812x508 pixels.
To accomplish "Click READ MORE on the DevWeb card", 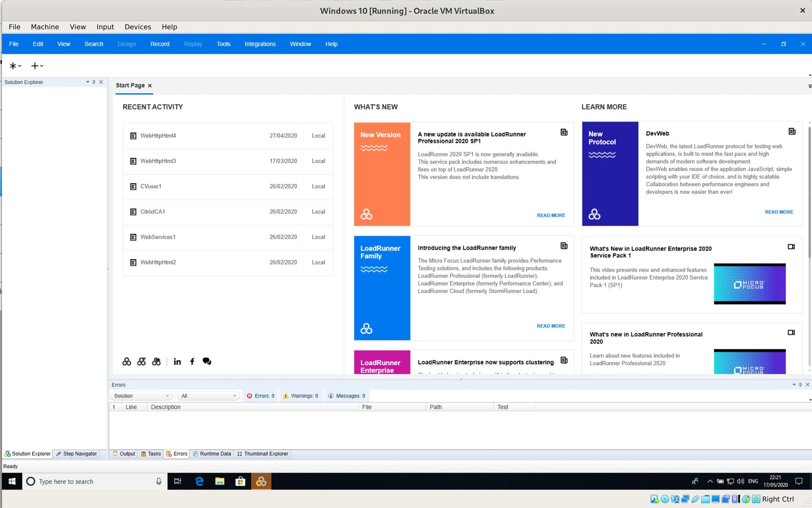I will (779, 212).
